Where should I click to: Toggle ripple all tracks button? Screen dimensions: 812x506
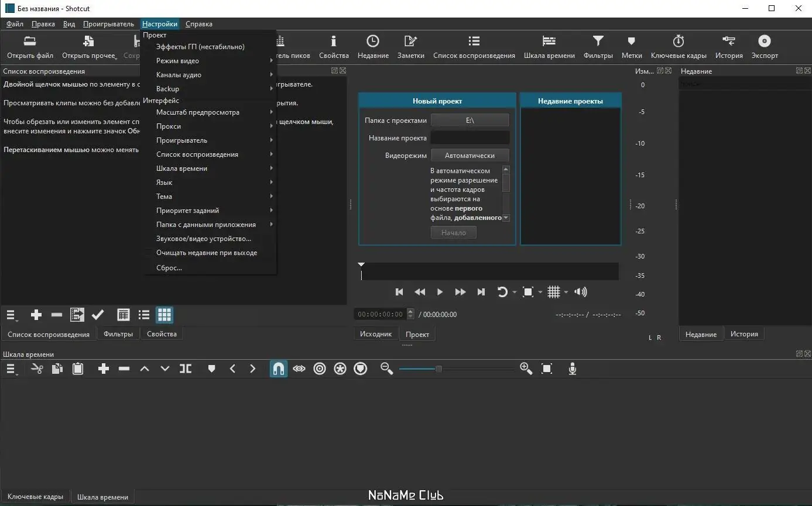tap(340, 369)
